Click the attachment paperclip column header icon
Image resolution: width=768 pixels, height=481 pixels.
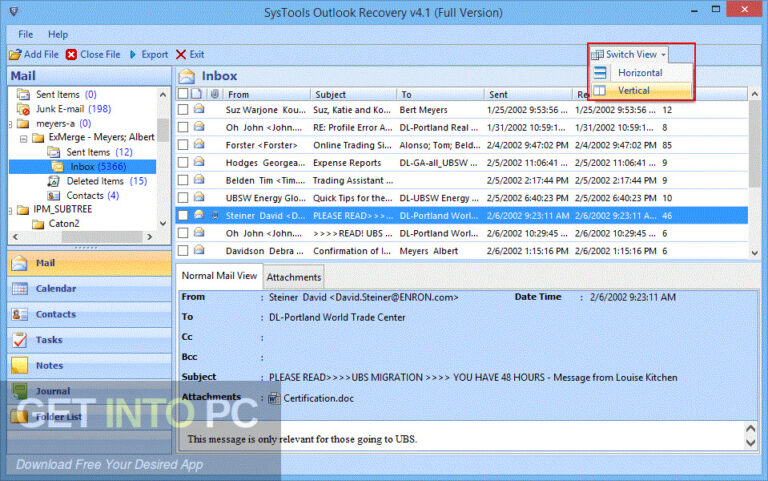(x=215, y=94)
